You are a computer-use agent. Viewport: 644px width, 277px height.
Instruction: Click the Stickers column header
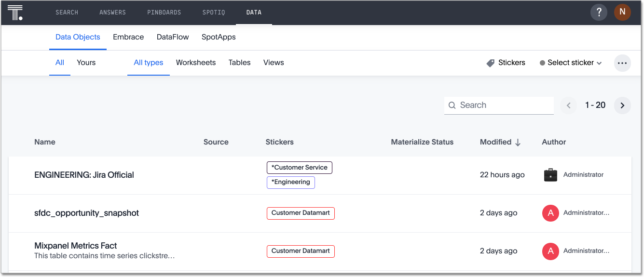280,142
